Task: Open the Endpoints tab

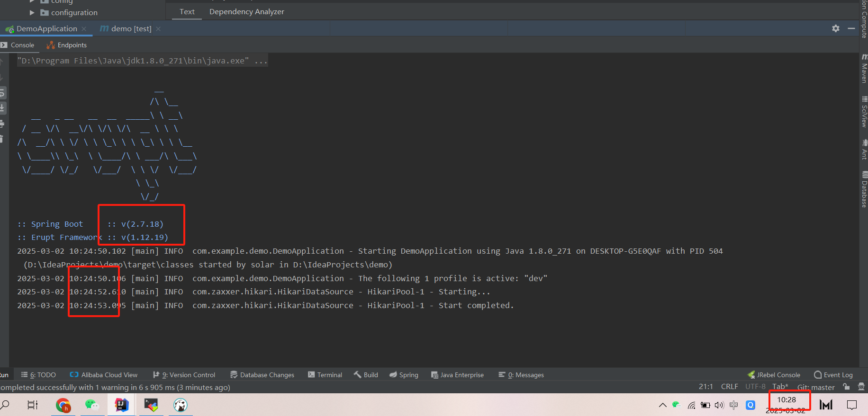Action: tap(67, 45)
